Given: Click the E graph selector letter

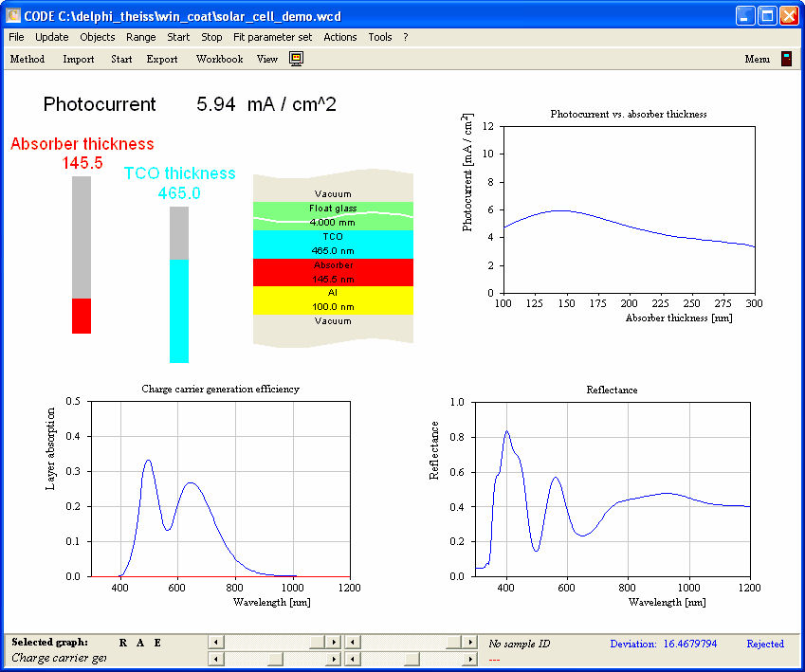Looking at the screenshot, I should [157, 643].
